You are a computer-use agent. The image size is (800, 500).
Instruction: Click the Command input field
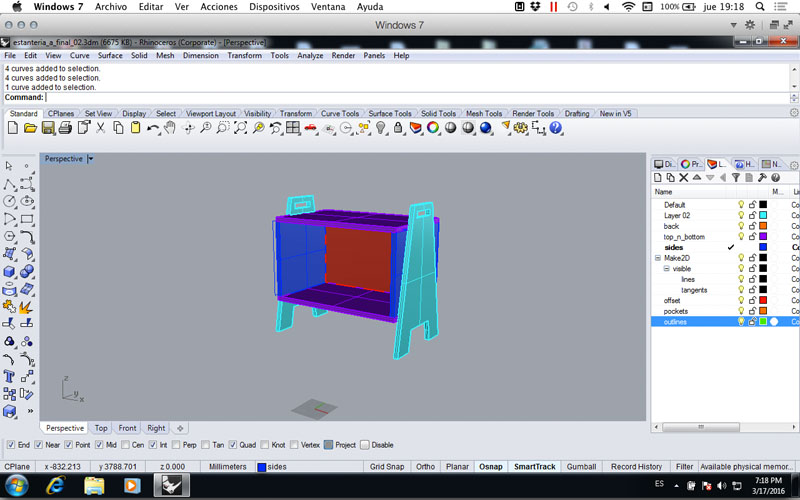coord(417,97)
